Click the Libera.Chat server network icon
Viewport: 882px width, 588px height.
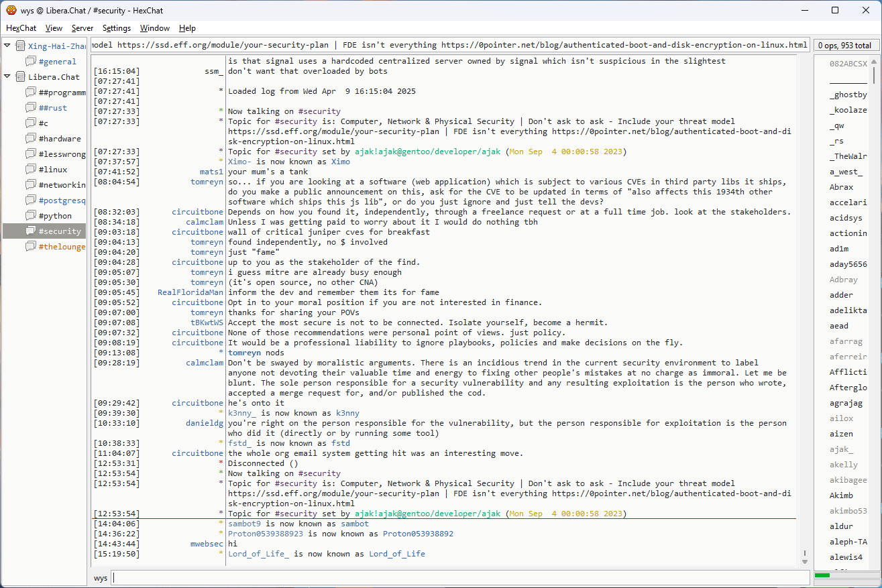pyautogui.click(x=20, y=77)
